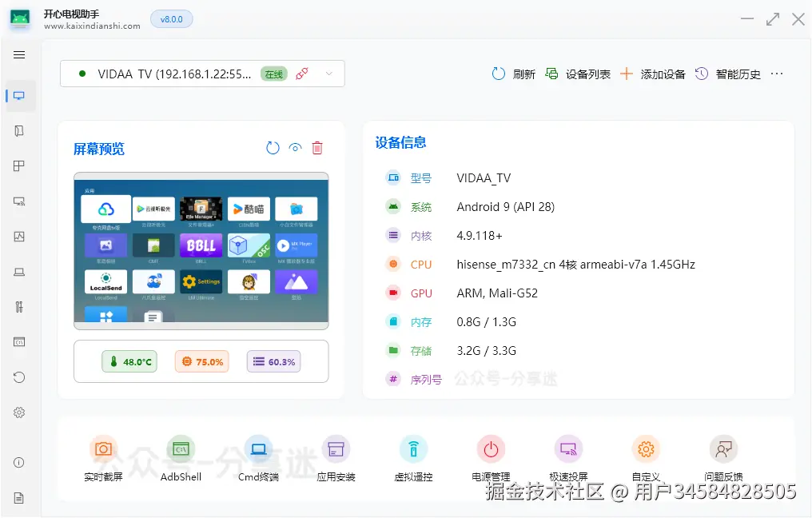Launch 实时截屏 screenshot tool

click(103, 459)
